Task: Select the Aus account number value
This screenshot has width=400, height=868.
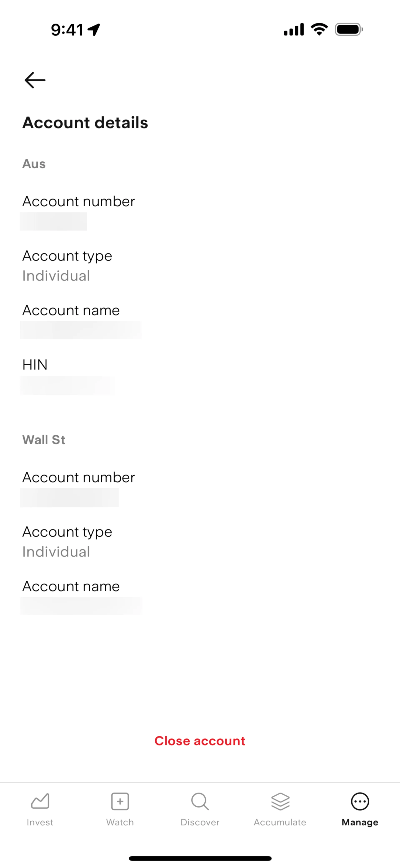Action: 53,221
